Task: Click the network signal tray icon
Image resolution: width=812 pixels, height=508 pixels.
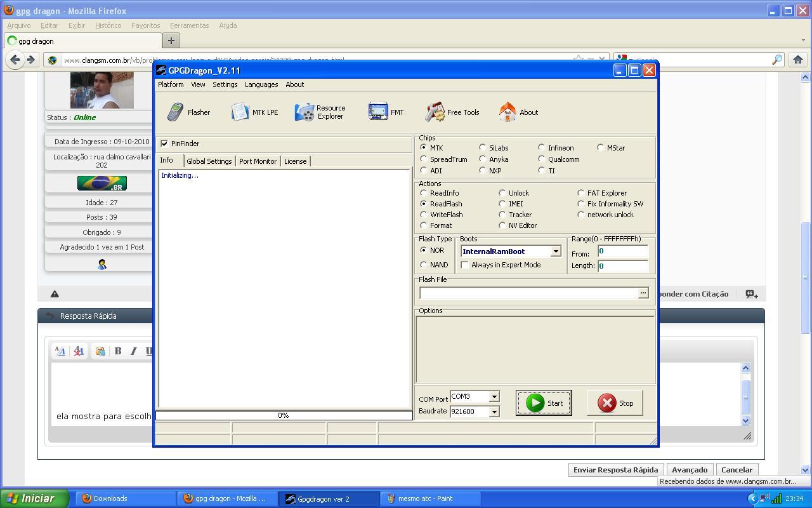Action: tap(776, 498)
